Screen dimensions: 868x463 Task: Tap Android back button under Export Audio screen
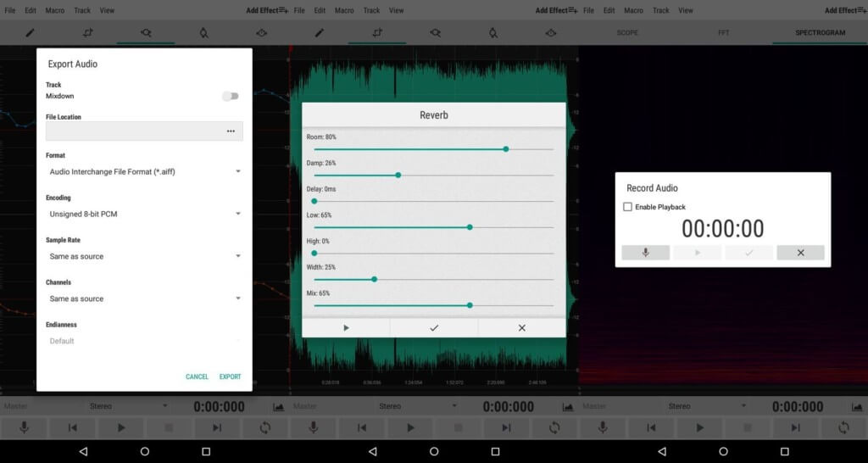(83, 451)
